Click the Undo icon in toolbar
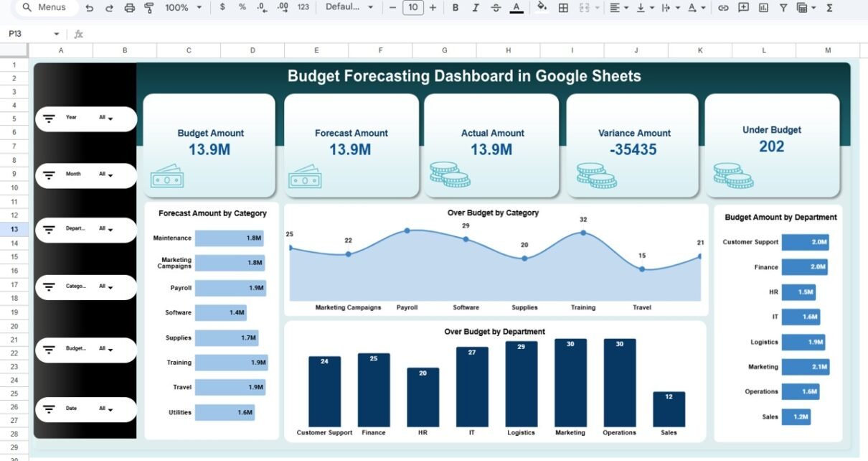This screenshot has height=461, width=868. click(x=89, y=8)
